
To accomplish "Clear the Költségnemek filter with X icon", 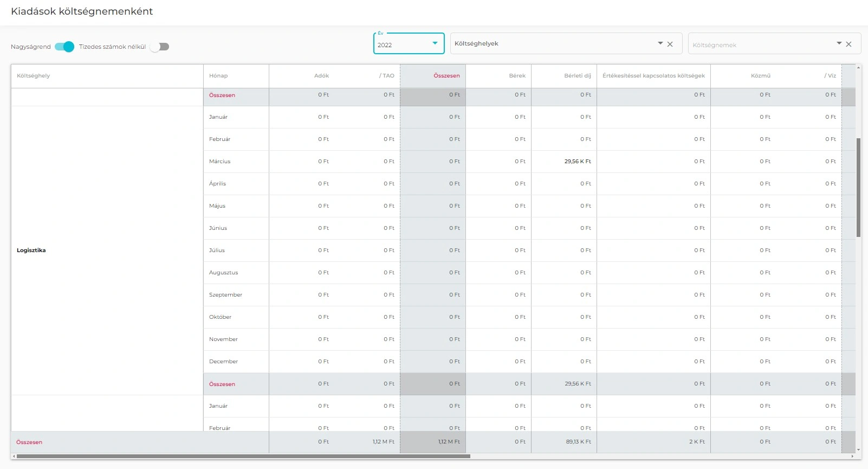I will 849,44.
